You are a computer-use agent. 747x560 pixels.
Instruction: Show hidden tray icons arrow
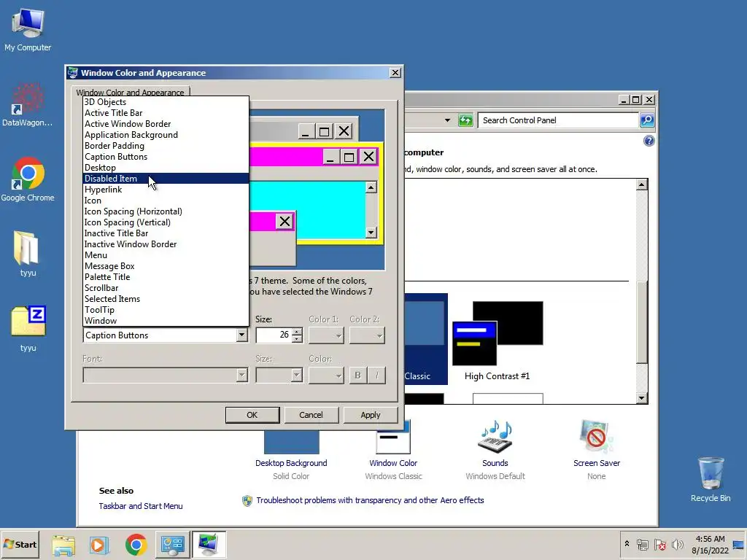(x=627, y=544)
